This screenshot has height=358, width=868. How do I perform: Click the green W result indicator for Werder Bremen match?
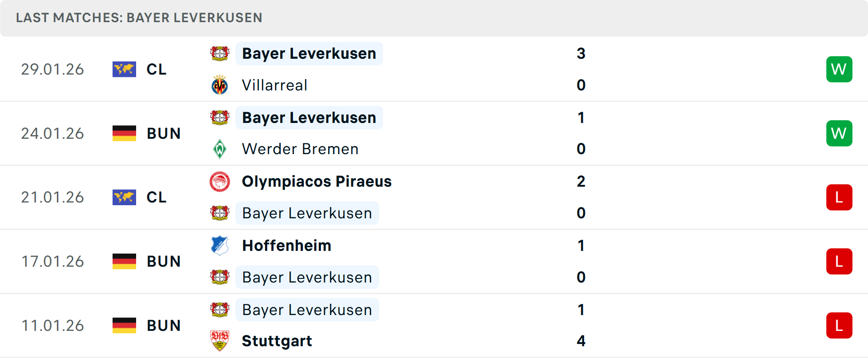click(839, 133)
